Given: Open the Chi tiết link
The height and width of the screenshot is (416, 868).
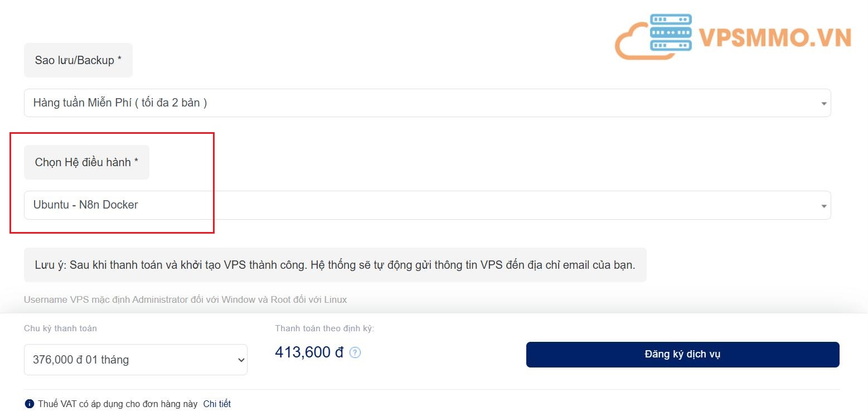Looking at the screenshot, I should tap(217, 404).
